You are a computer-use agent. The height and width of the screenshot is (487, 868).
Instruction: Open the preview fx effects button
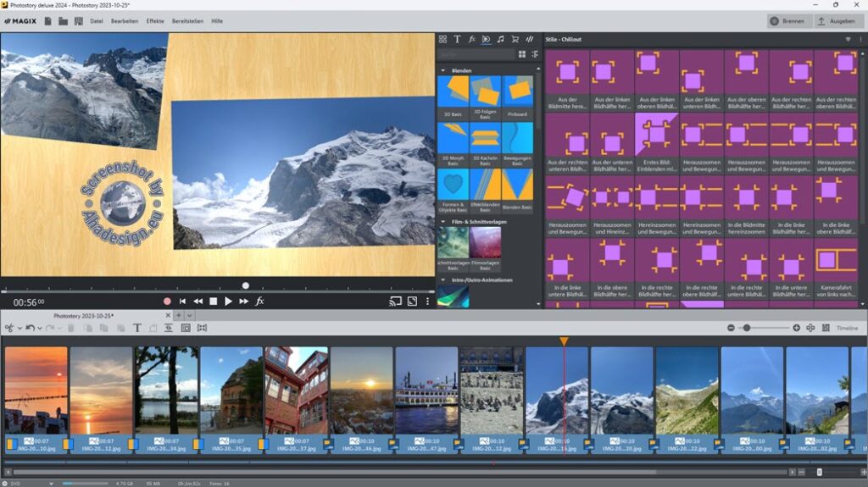click(259, 302)
